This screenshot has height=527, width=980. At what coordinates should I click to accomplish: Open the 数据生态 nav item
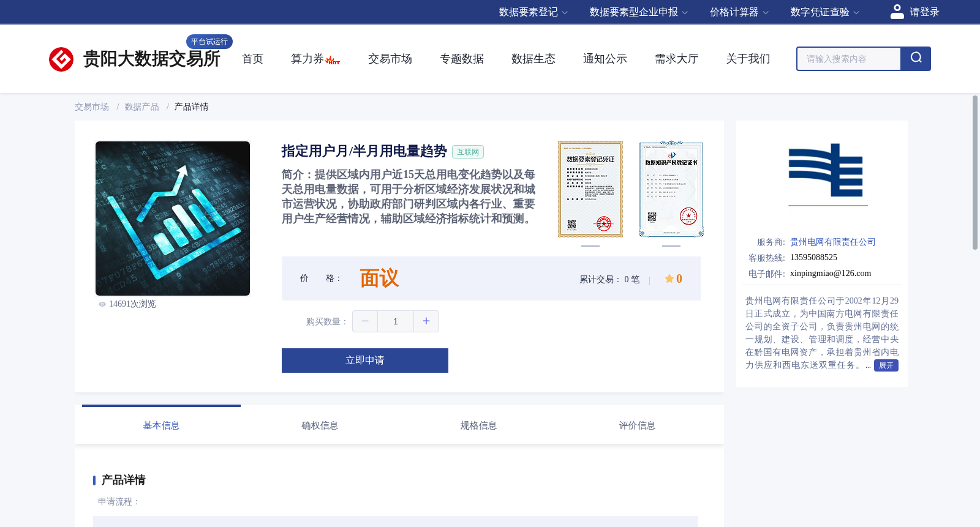[533, 59]
